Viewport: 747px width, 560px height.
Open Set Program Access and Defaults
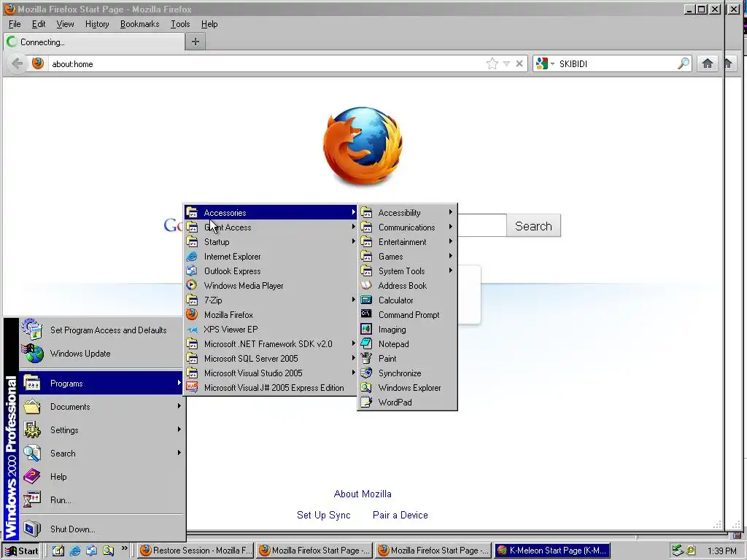pos(101,330)
